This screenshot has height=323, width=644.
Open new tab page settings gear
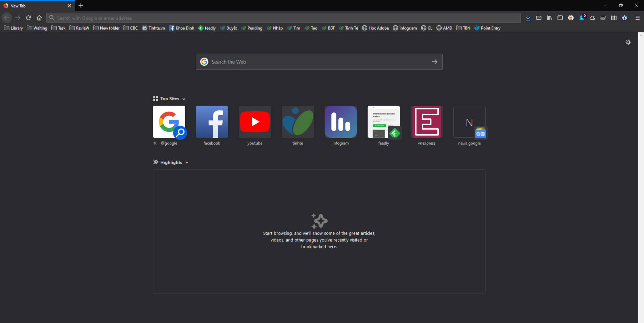click(628, 42)
